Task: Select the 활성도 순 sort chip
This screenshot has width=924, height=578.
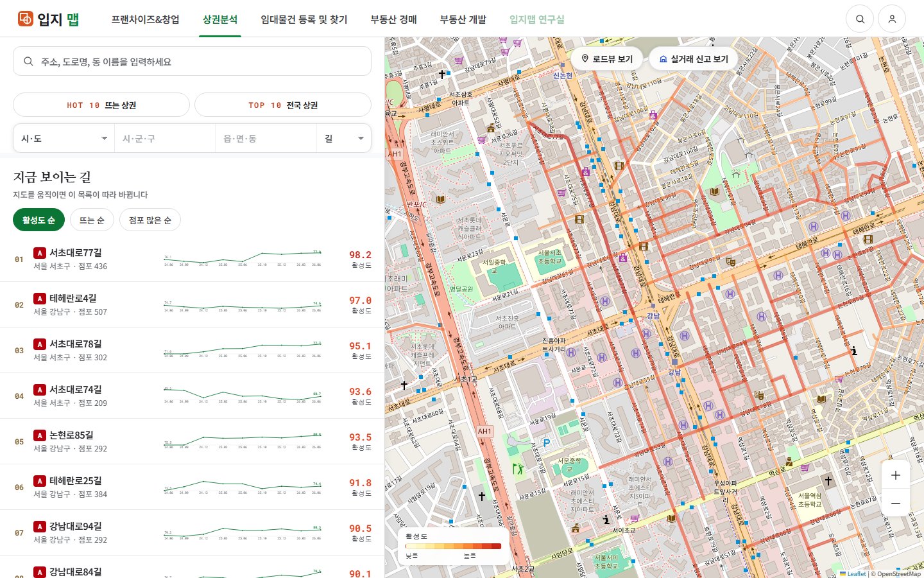Action: pos(38,220)
